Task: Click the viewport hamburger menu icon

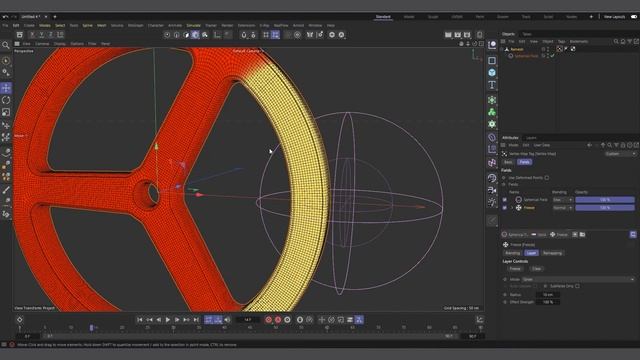Action: point(17,43)
